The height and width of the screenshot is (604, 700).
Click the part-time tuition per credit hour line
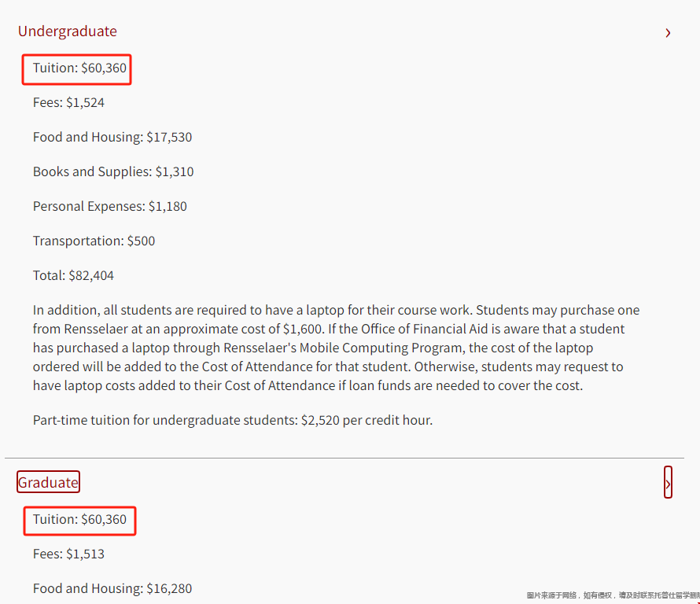coord(233,421)
